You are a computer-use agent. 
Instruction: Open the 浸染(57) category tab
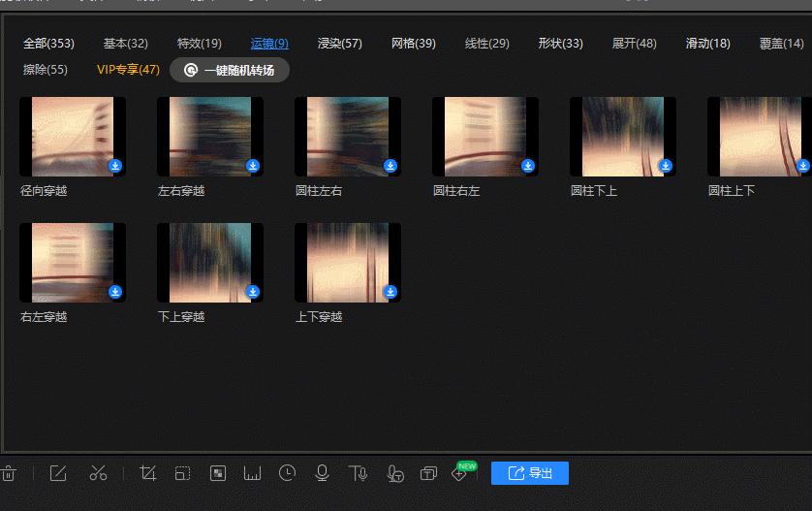tap(340, 43)
